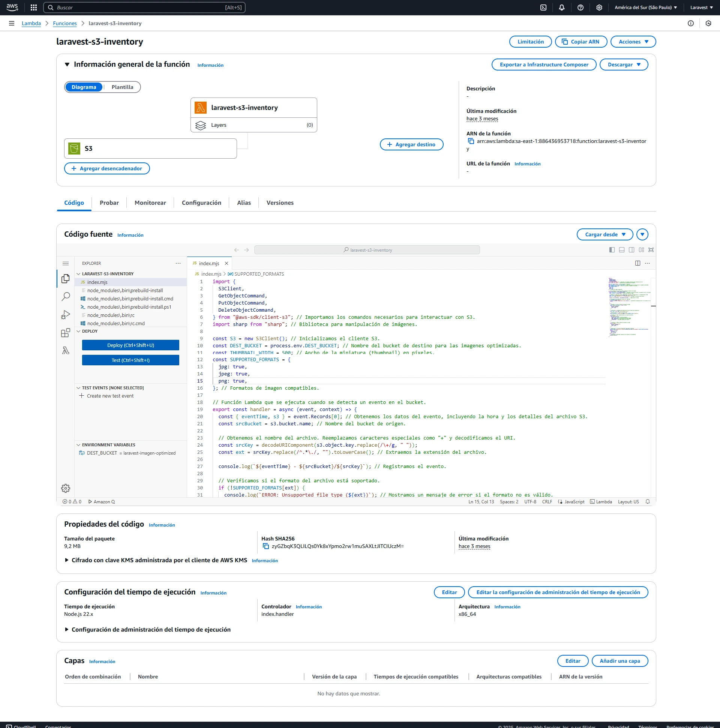The height and width of the screenshot is (728, 720).
Task: Open the Monitorear tab
Action: [150, 203]
